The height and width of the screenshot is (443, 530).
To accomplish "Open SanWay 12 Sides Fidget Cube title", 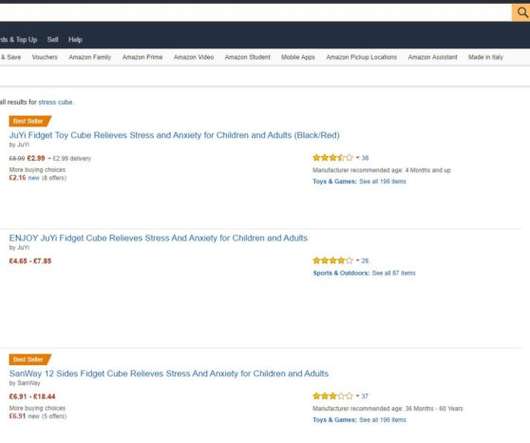I will [x=169, y=373].
